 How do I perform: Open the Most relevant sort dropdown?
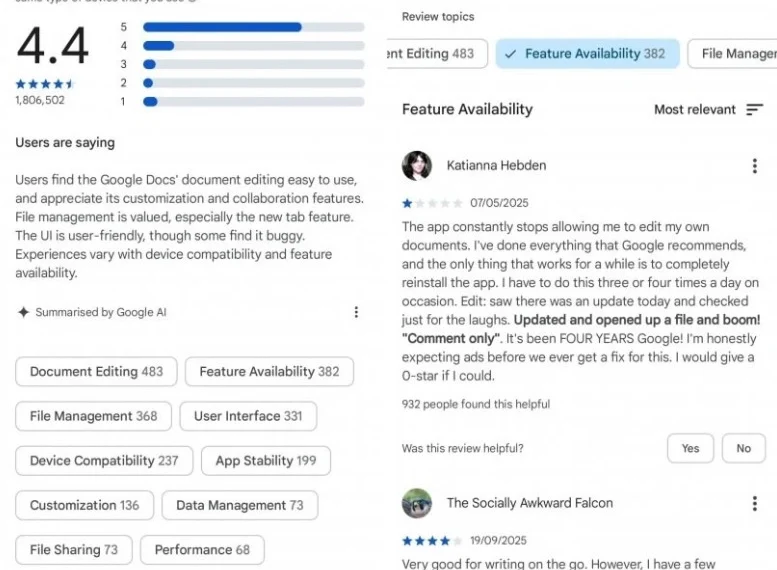pos(695,110)
